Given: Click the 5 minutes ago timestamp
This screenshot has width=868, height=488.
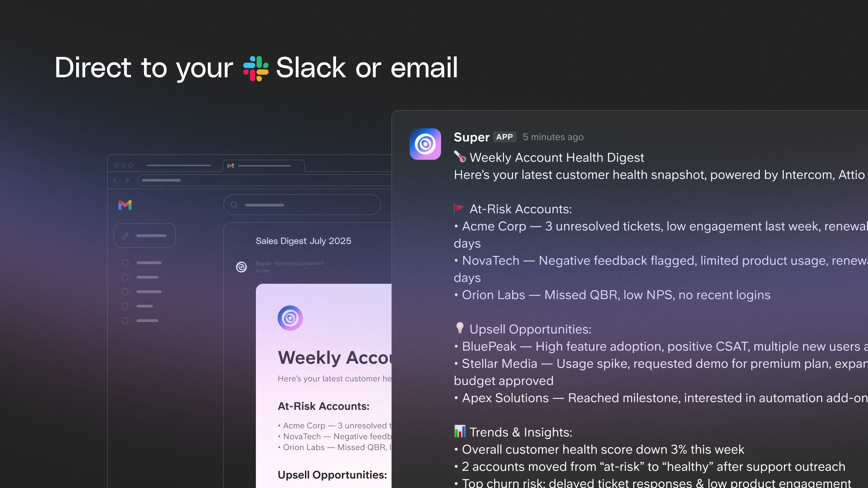Looking at the screenshot, I should 553,137.
